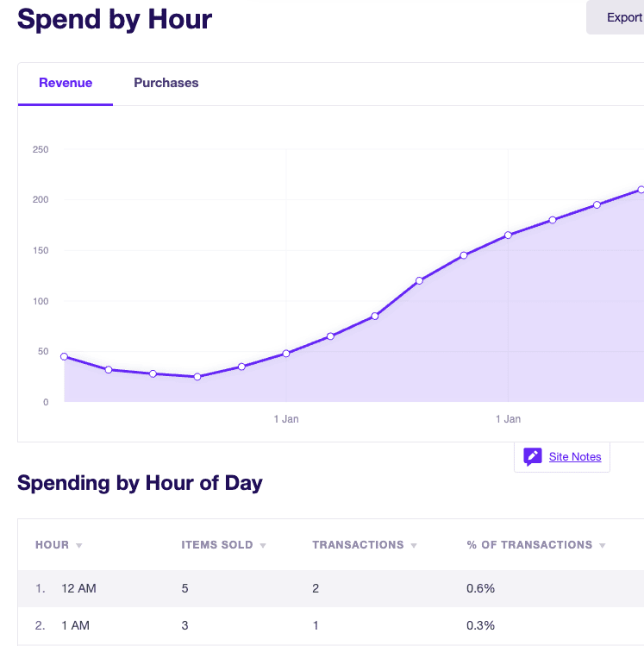This screenshot has height=646, width=644.
Task: Sort by % OF TRANSACTIONS arrow
Action: coord(602,545)
